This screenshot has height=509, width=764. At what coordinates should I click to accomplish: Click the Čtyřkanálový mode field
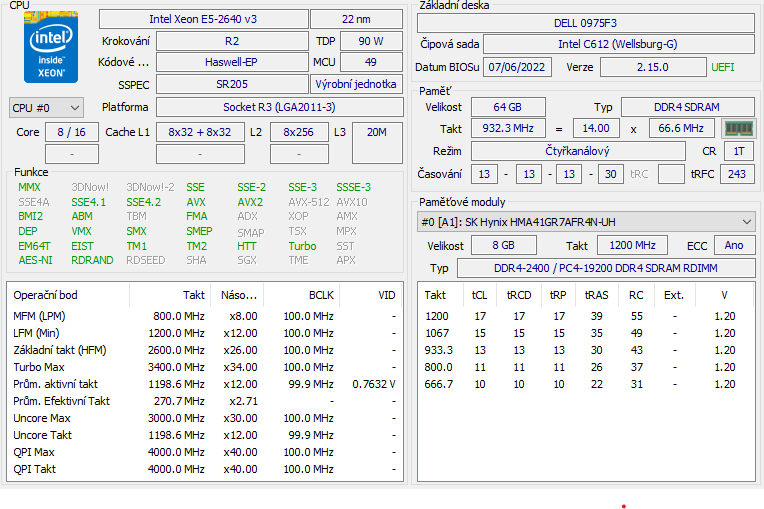click(x=578, y=151)
